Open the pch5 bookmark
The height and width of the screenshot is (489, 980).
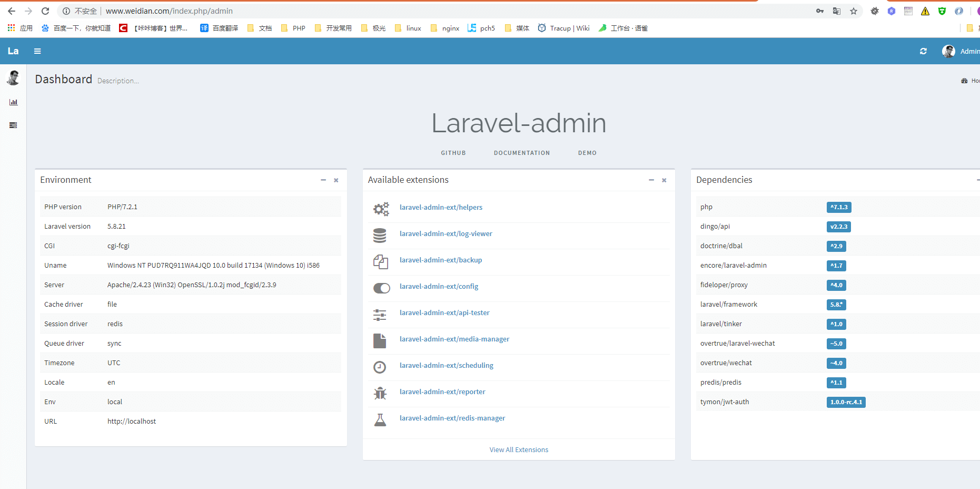coord(481,28)
